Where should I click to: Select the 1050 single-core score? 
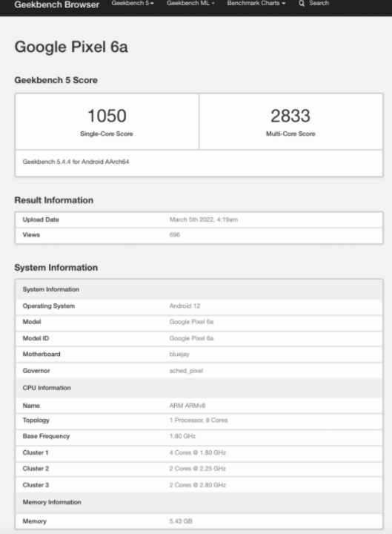[x=107, y=116]
